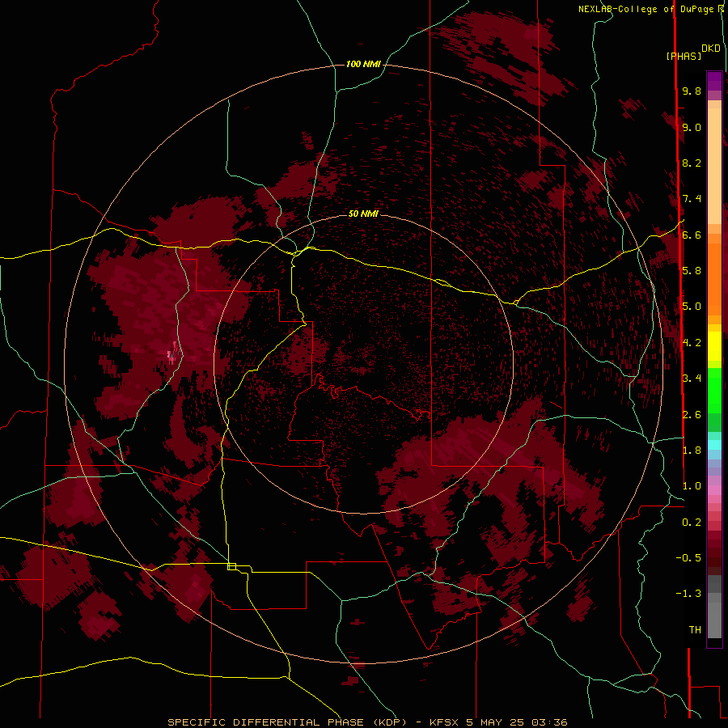Click the 100 NMI range ring label
Screen dimensions: 728x728
[x=363, y=64]
